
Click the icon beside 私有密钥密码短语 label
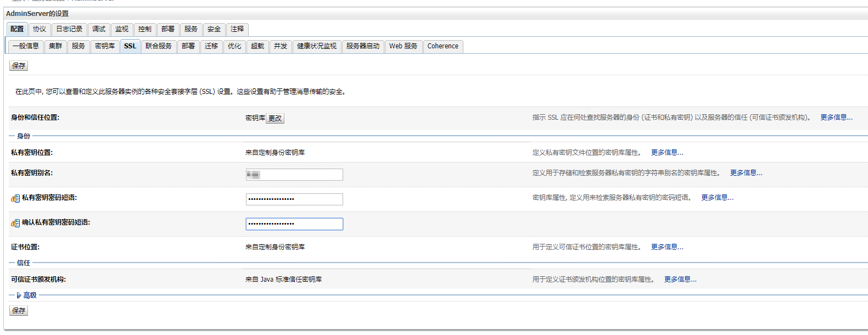[15, 198]
